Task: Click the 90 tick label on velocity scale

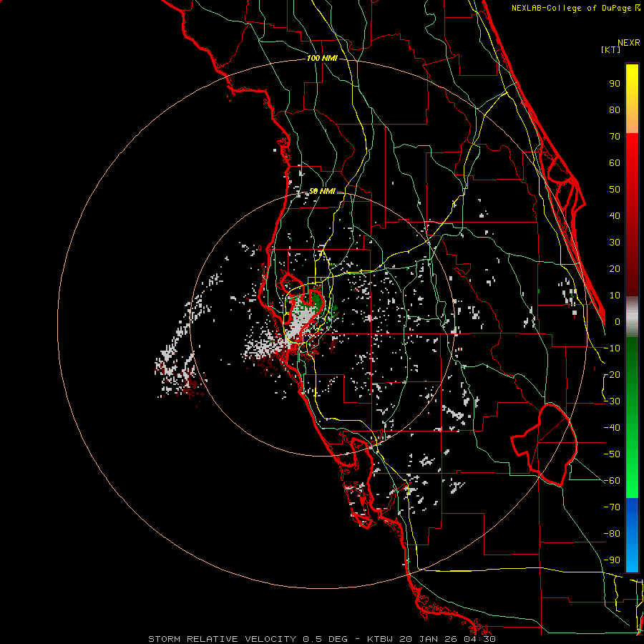Action: point(614,83)
